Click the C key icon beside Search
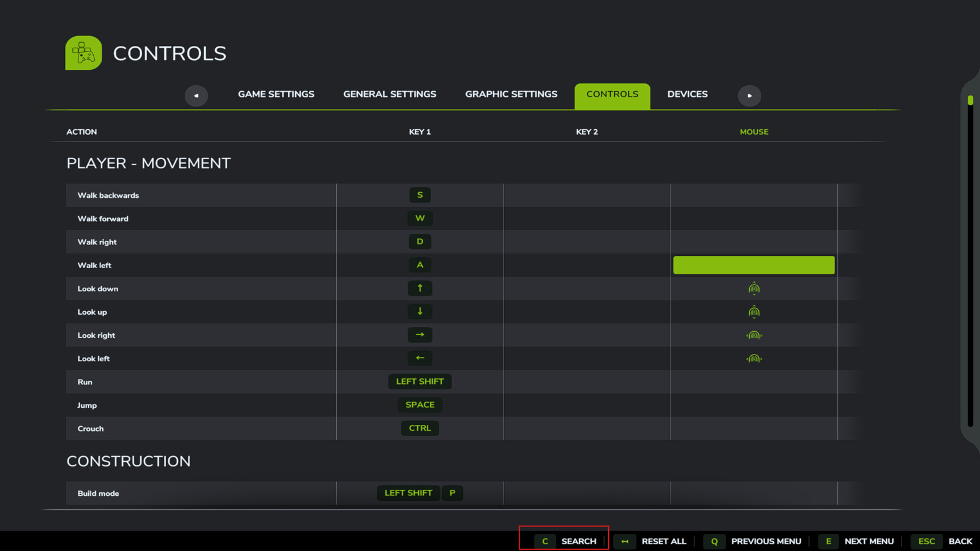980x551 pixels. [x=545, y=541]
